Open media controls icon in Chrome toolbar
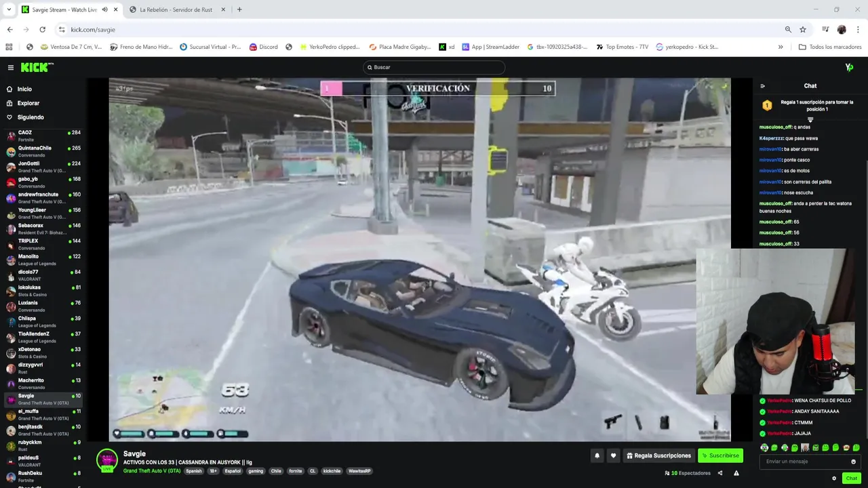Image resolution: width=868 pixels, height=488 pixels. click(825, 30)
